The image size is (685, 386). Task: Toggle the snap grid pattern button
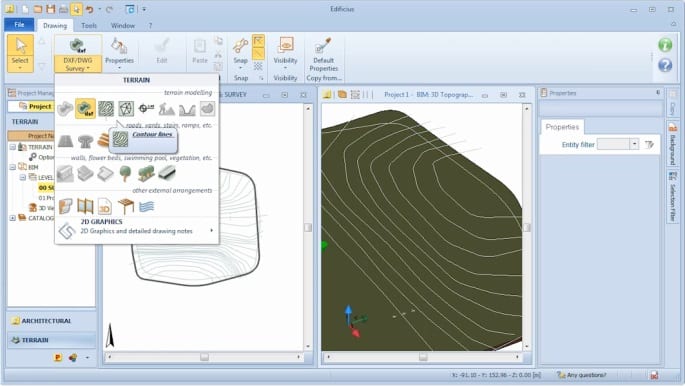click(258, 66)
